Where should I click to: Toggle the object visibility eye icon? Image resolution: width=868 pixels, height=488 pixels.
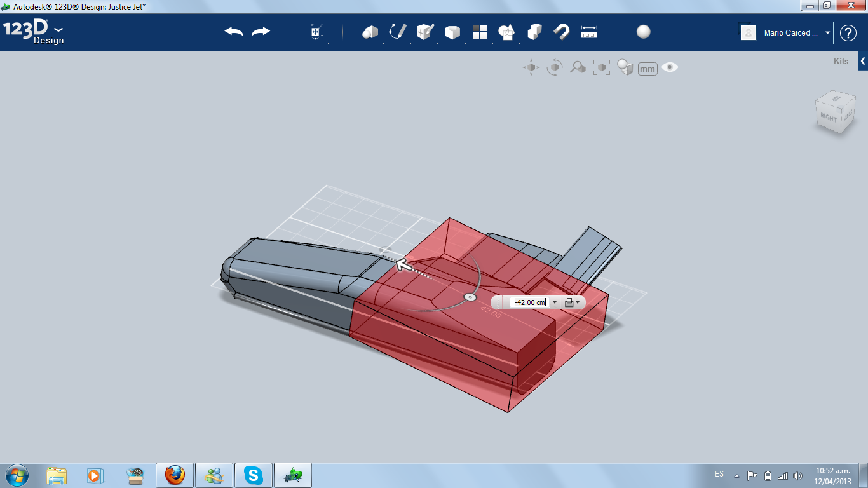coord(670,67)
